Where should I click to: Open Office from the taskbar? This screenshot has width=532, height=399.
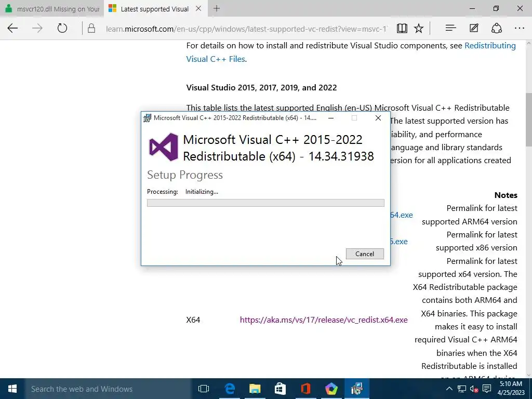[x=305, y=389]
